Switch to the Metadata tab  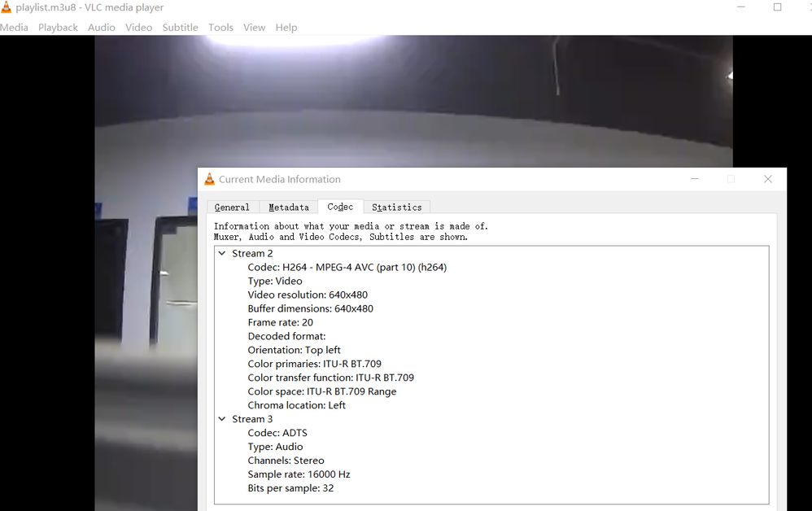(289, 207)
